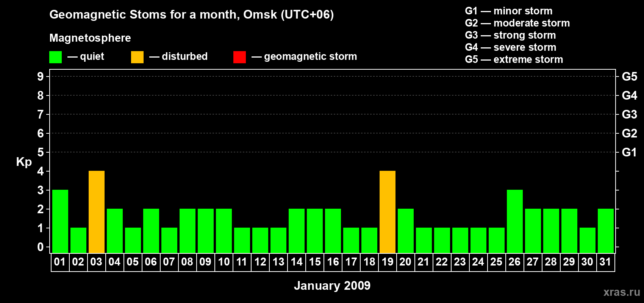Click the Kp value '5' on y-axis
Viewport: 644px width, 303px height.
click(x=41, y=152)
